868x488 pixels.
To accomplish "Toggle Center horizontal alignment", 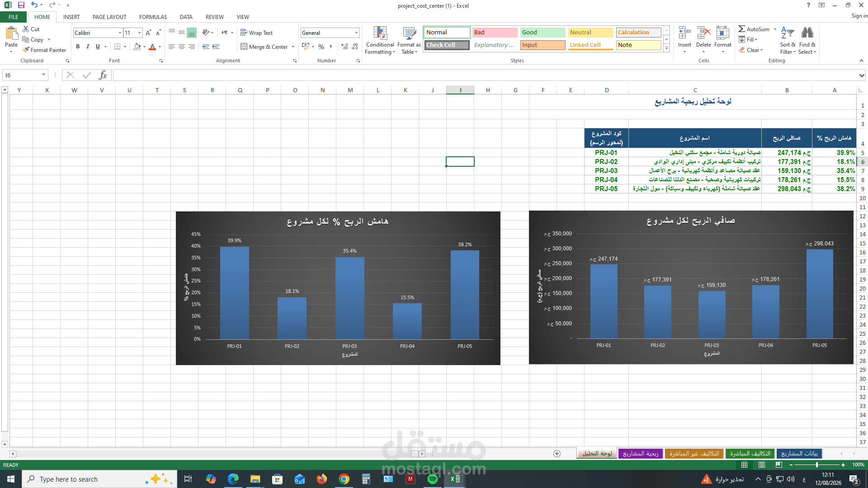I will (182, 47).
